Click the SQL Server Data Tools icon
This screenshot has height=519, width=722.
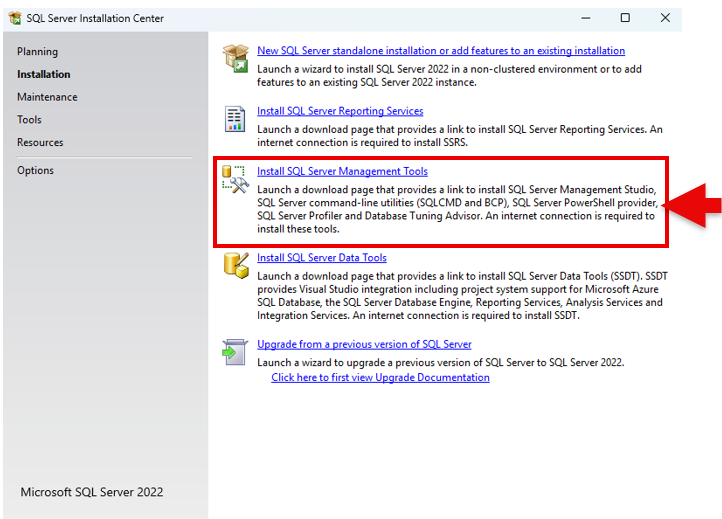point(236,265)
